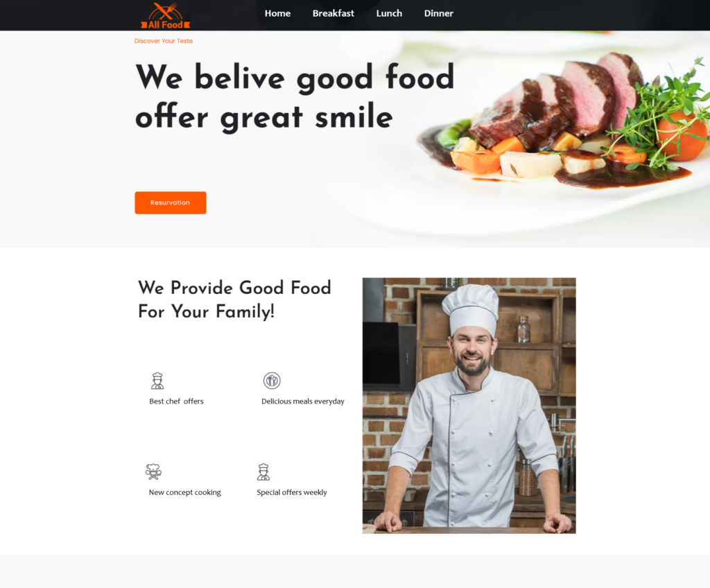710x588 pixels.
Task: Click New concept cooking label
Action: [x=184, y=492]
